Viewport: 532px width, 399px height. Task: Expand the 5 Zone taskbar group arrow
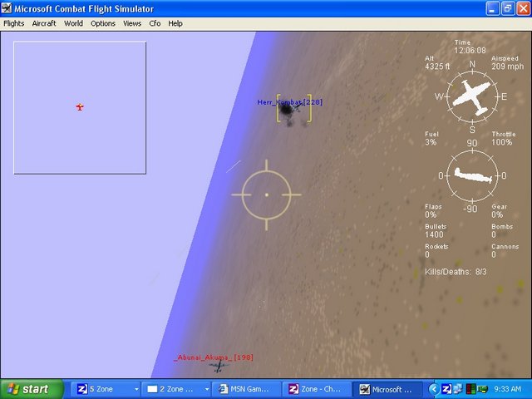coord(136,390)
